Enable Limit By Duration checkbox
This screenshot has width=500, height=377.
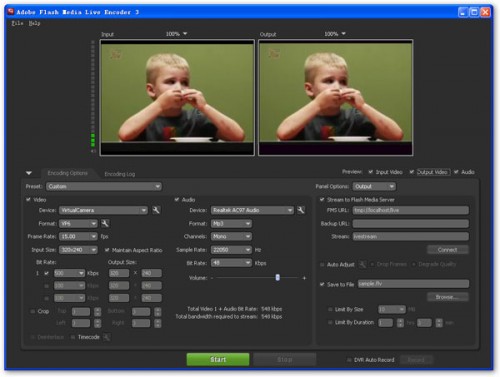pos(330,322)
